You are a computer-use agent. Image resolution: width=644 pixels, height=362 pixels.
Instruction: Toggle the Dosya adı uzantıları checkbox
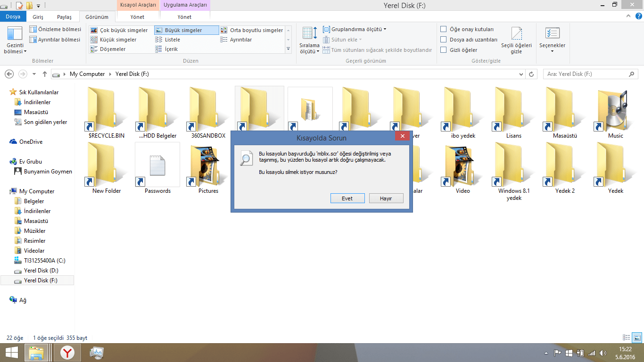(444, 40)
